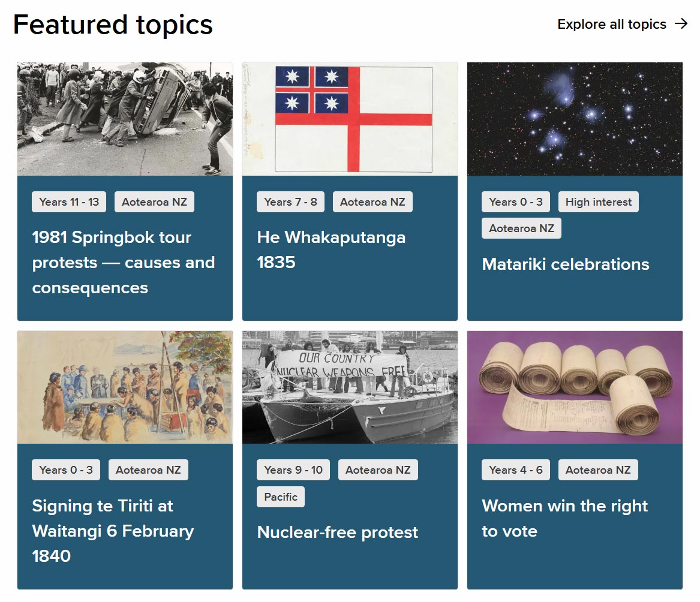The image size is (700, 602).
Task: Open the Springbok tour protest photo
Action: [125, 119]
